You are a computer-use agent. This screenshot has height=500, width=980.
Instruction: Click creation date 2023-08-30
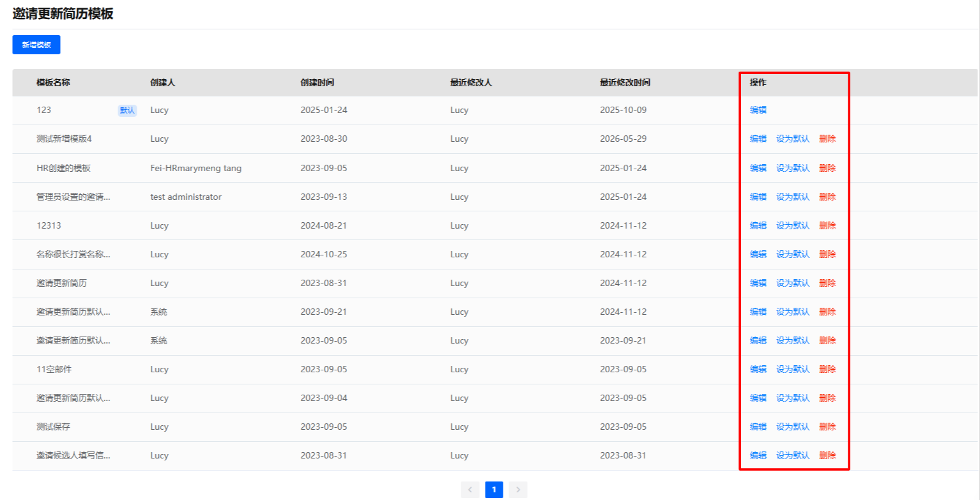pos(324,139)
